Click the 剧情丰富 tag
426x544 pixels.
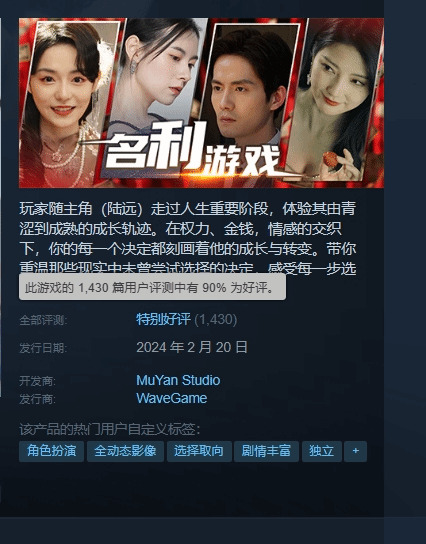[x=266, y=451]
